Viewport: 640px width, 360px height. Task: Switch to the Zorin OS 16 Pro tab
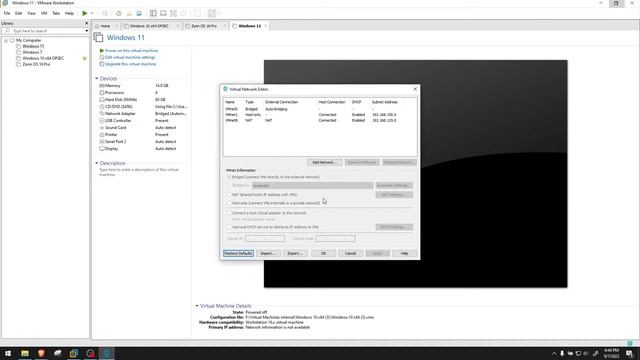[204, 26]
